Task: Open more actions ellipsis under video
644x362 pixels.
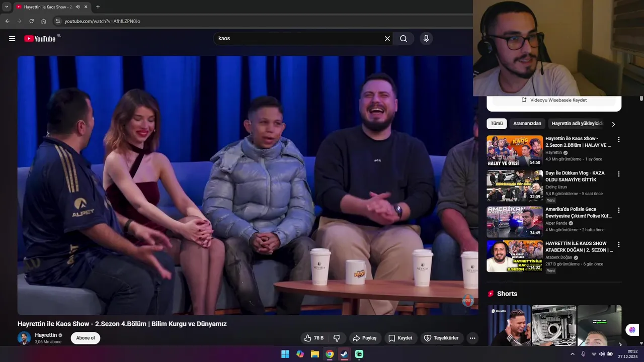Action: [472, 338]
